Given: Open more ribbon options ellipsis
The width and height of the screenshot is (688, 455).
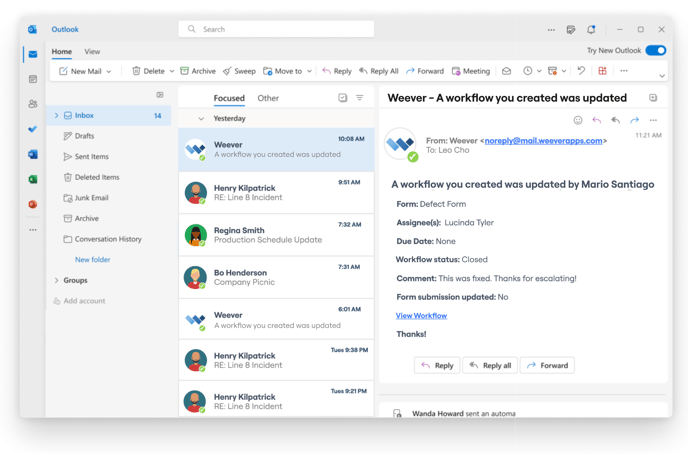Looking at the screenshot, I should [624, 71].
